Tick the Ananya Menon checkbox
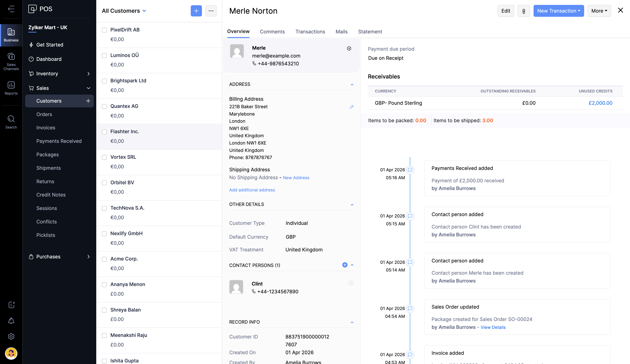 click(104, 285)
